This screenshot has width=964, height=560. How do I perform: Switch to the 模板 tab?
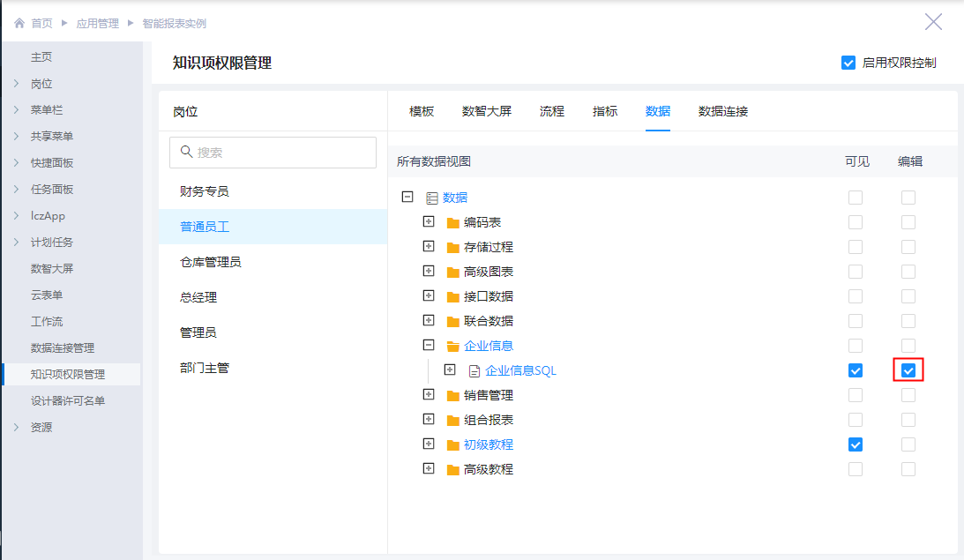click(422, 111)
